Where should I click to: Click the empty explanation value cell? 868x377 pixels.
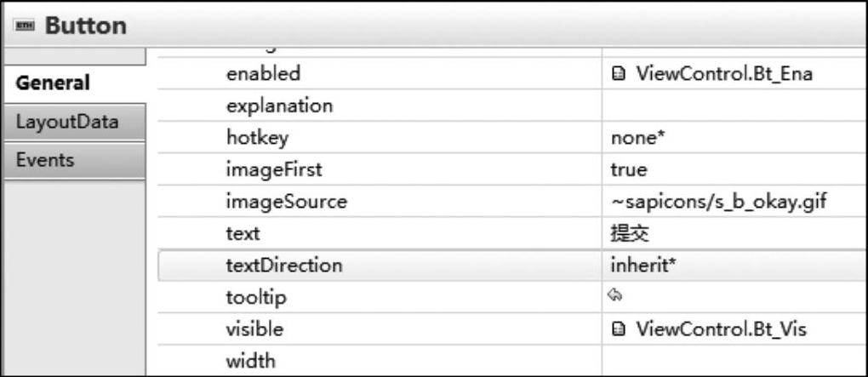click(x=734, y=106)
